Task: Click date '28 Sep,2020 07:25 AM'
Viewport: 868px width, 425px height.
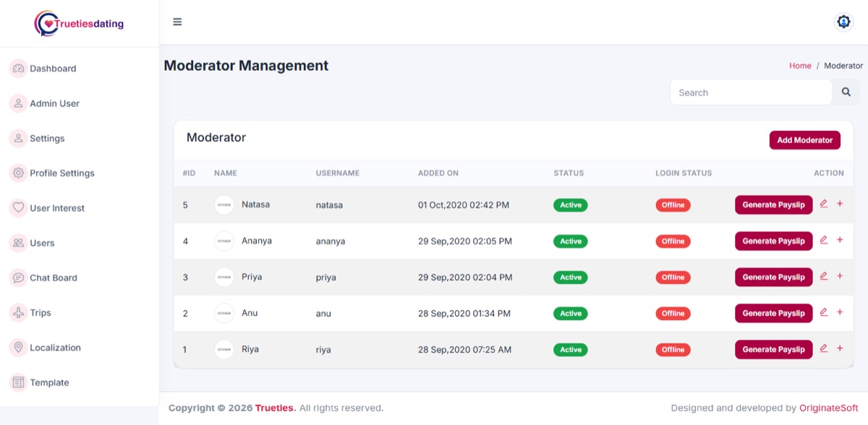Action: point(464,350)
